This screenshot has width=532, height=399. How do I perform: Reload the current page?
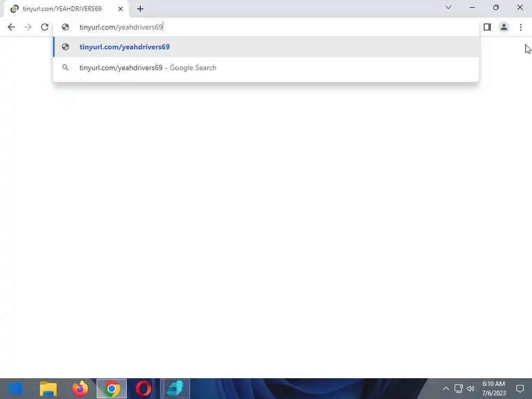click(45, 27)
